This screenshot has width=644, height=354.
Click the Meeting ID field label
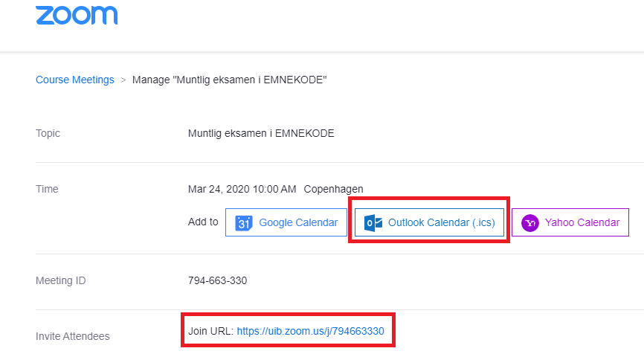pyautogui.click(x=61, y=280)
